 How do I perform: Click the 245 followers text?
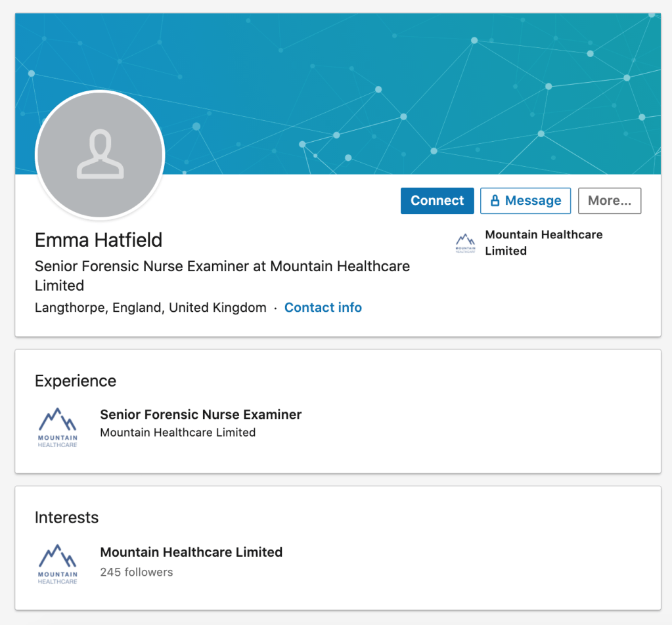pos(137,572)
